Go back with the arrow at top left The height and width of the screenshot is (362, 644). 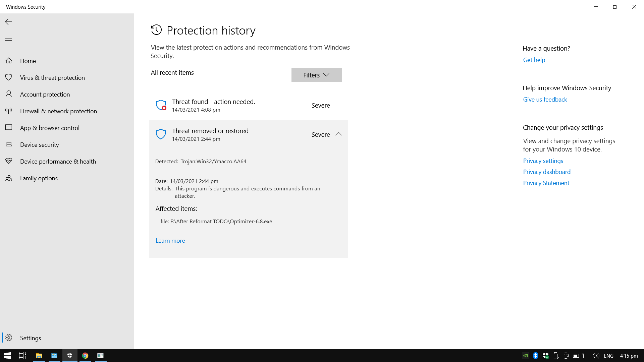tap(8, 22)
